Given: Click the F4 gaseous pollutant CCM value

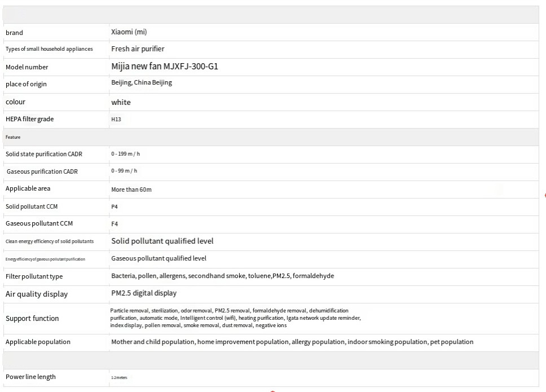Looking at the screenshot, I should pyautogui.click(x=115, y=224).
